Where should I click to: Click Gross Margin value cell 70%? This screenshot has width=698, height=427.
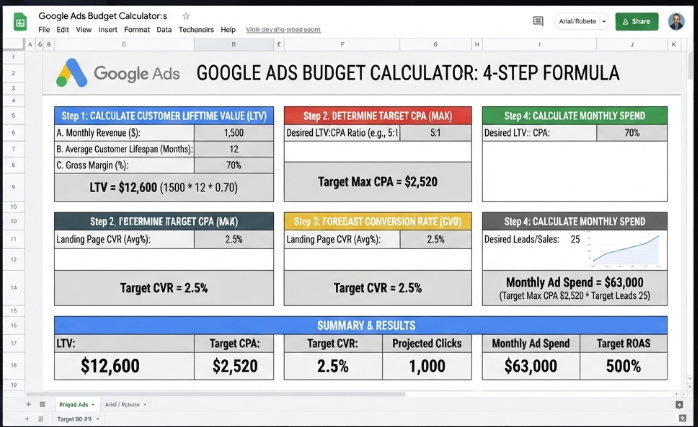[x=234, y=165]
